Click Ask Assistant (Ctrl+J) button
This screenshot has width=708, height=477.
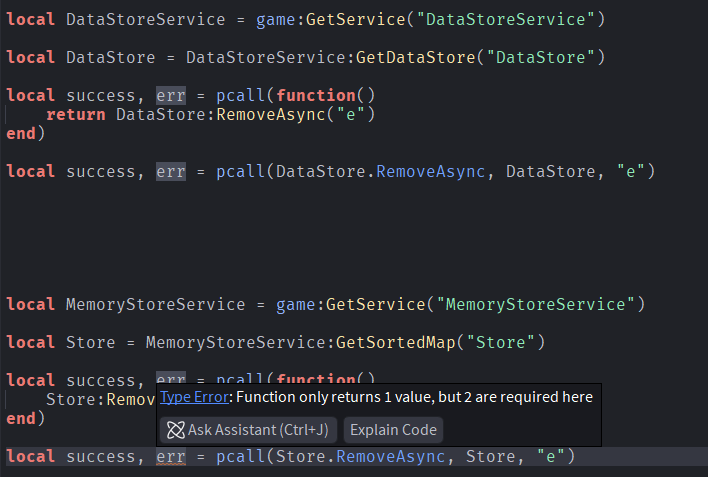[248, 430]
